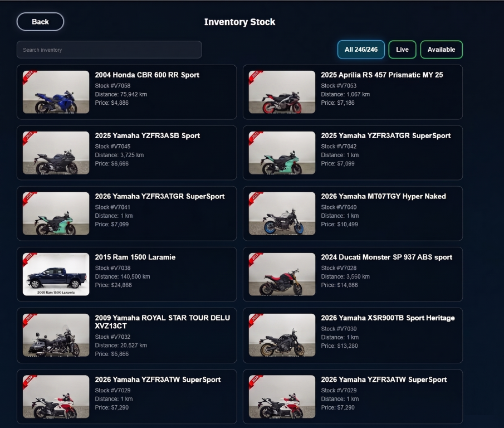Image resolution: width=504 pixels, height=428 pixels.
Task: Select the All 246/246 filter
Action: pos(361,49)
